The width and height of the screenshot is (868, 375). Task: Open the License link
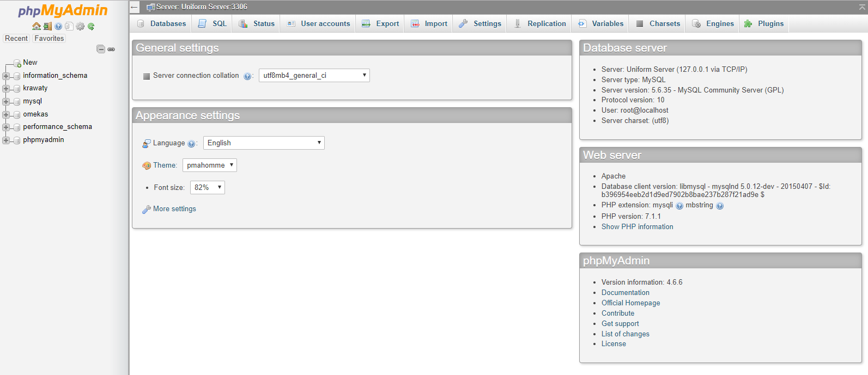point(614,344)
